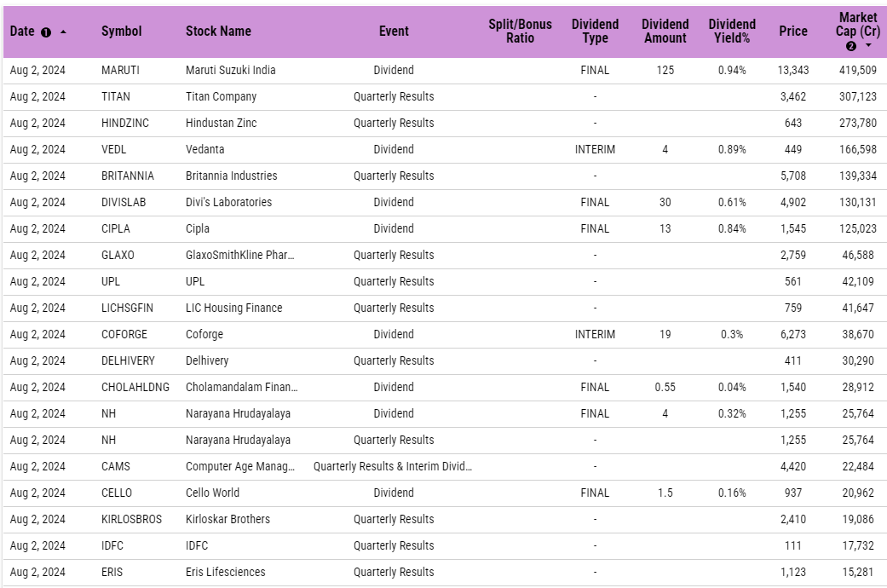Viewport: 887px width, 588px height.
Task: Click the sort-order badge 2 under Market Cap
Action: click(x=851, y=46)
